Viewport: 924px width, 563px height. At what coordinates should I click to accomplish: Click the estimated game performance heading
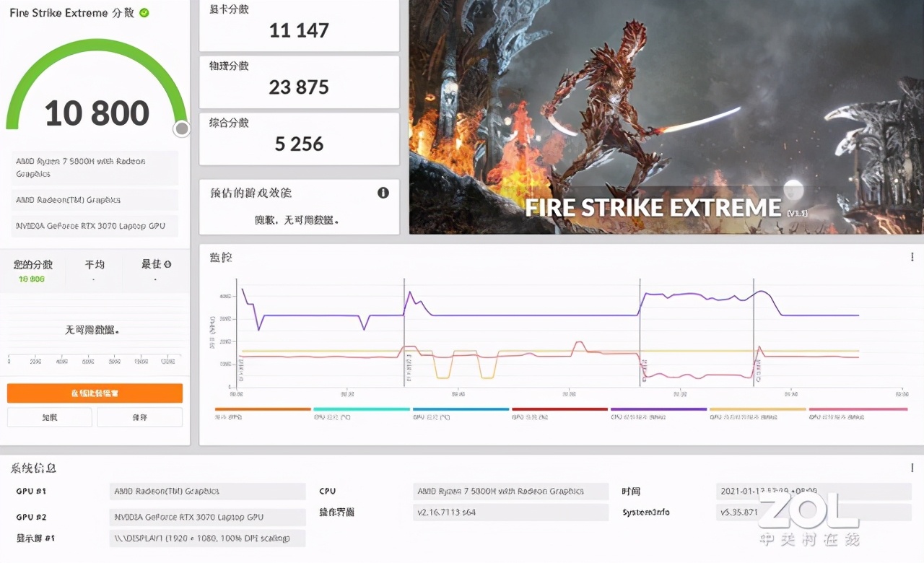(x=250, y=193)
